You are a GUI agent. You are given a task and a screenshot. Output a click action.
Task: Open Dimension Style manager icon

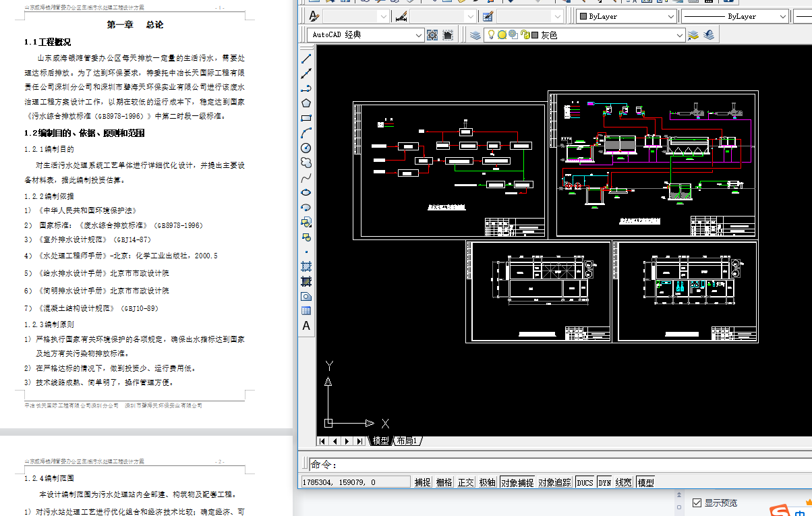tap(401, 16)
